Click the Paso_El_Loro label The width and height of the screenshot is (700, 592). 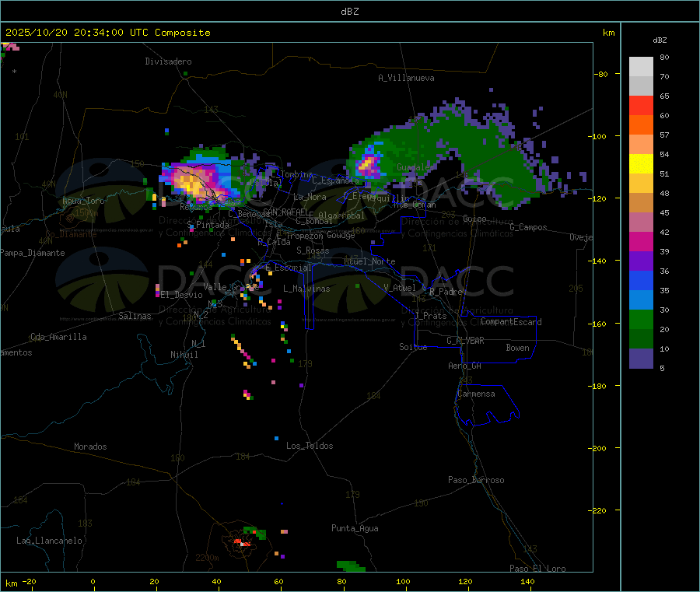pos(538,569)
